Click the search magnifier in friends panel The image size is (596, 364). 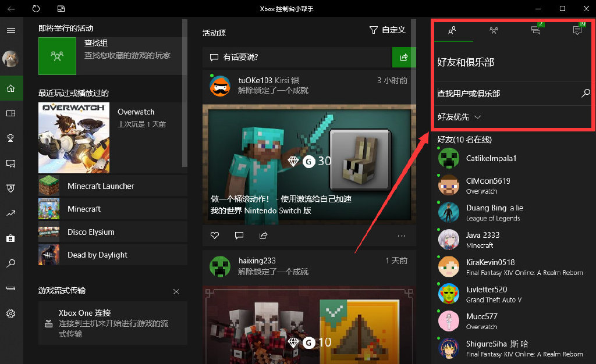point(586,93)
